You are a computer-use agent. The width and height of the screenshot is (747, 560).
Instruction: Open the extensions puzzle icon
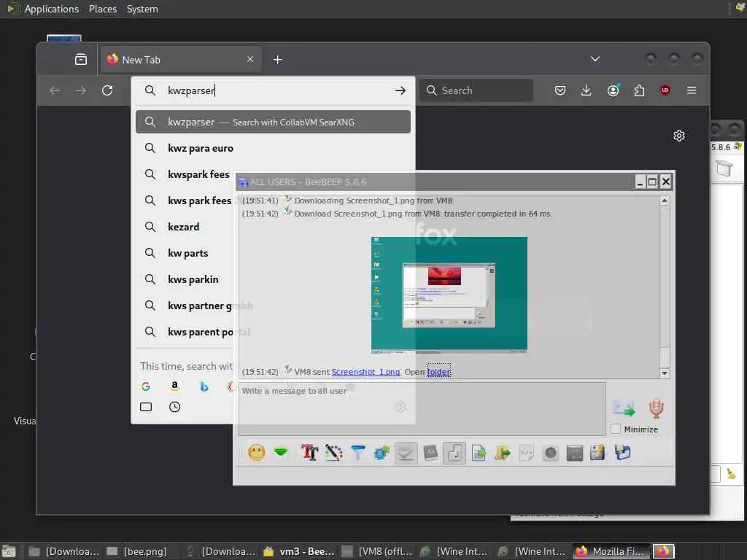[639, 90]
